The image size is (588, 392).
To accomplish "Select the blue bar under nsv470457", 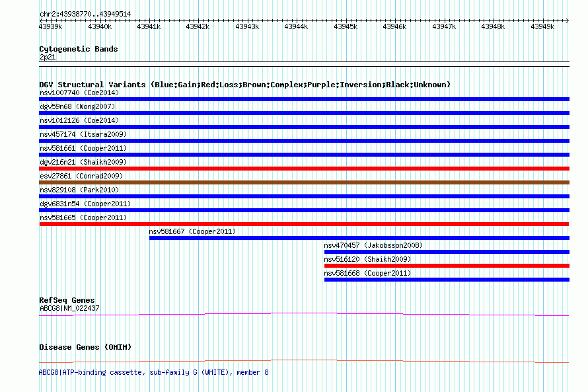I will pyautogui.click(x=447, y=252).
